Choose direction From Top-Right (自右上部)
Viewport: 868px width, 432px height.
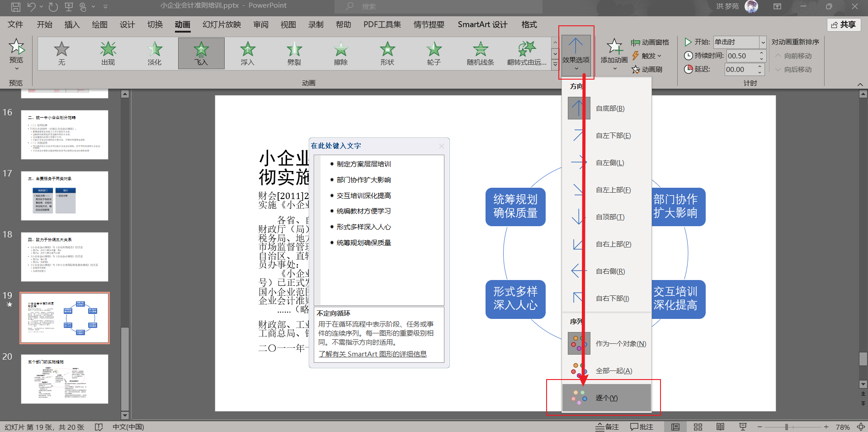(x=607, y=244)
